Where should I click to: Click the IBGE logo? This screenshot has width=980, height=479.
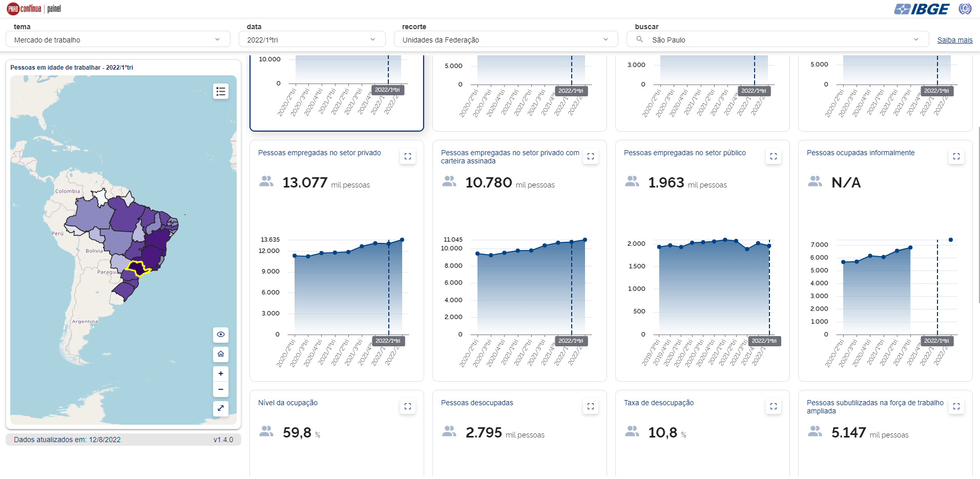[922, 9]
